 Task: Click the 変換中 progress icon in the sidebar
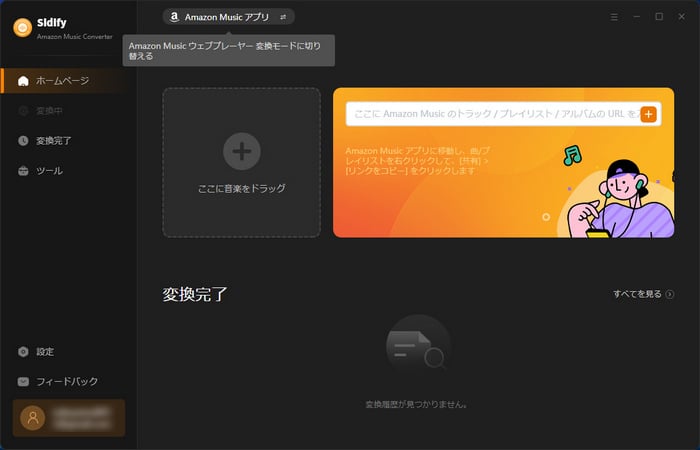point(23,111)
